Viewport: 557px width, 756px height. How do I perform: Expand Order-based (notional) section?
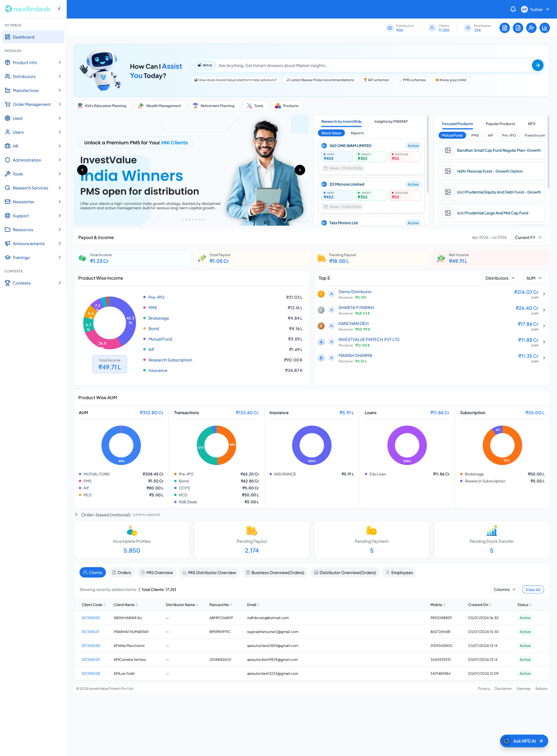coord(117,515)
